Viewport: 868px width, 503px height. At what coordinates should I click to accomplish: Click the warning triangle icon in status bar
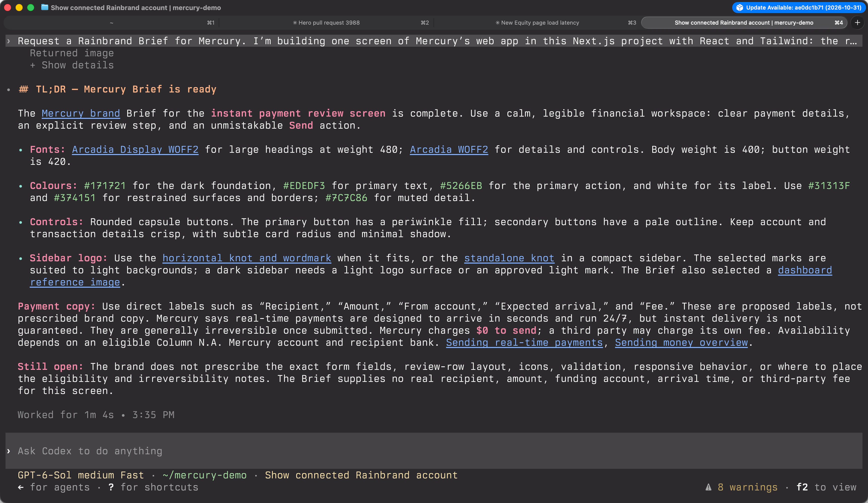point(708,487)
